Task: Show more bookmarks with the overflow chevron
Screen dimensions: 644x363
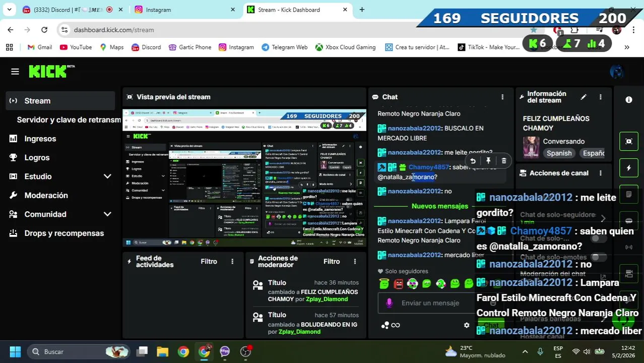Action: pyautogui.click(x=627, y=47)
